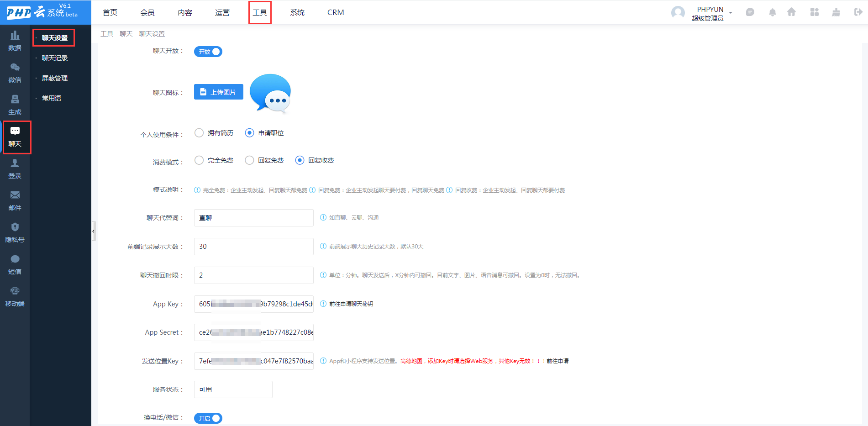Viewport: 868px width, 426px height.
Task: Open the 短信 section in the sidebar
Action: [x=15, y=265]
